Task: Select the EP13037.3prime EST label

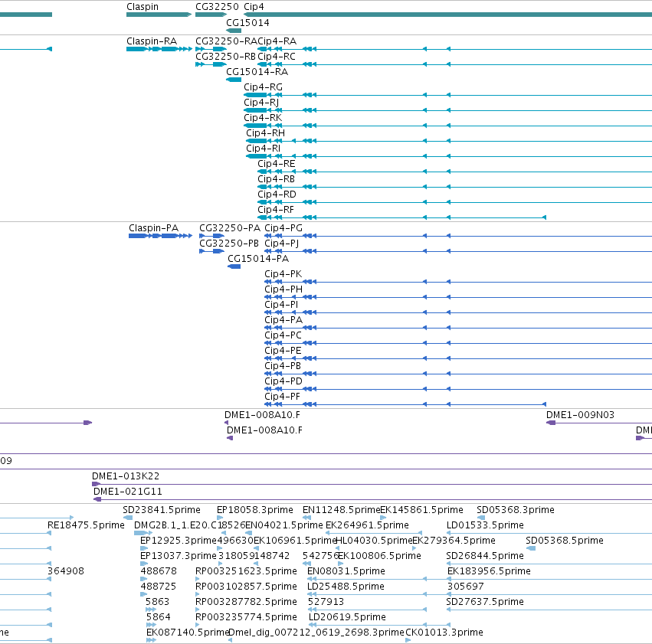Action: 179,557
